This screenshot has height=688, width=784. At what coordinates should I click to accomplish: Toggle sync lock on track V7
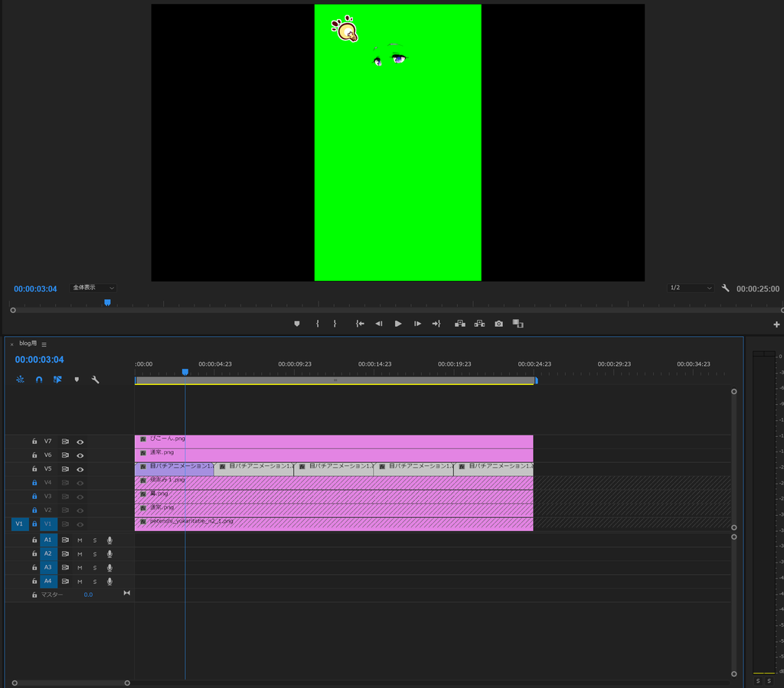[x=65, y=442]
